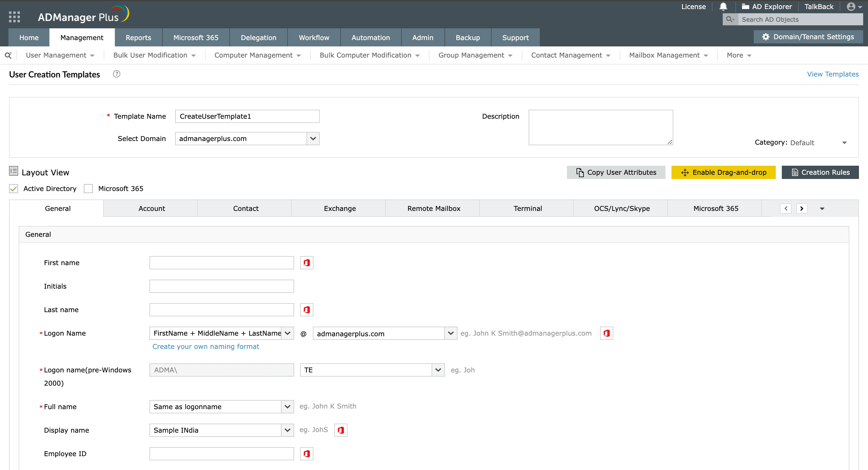Toggle the Microsoft 365 checkbox
868x470 pixels.
(89, 189)
